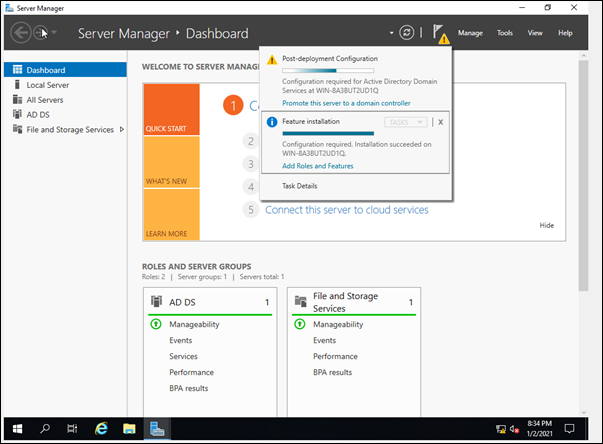Click Server Manager taskbar icon
Screen dimensions: 603x444
click(x=157, y=429)
